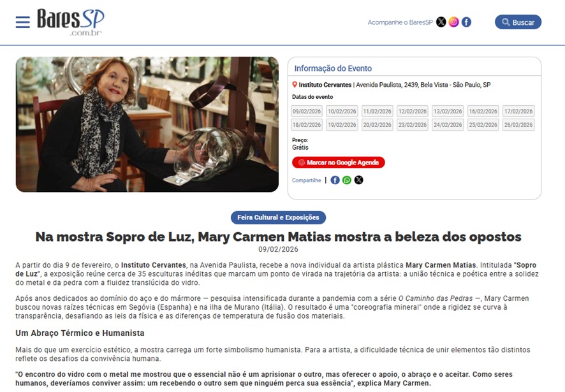Open BaresSP's Facebook page in header

click(x=466, y=22)
